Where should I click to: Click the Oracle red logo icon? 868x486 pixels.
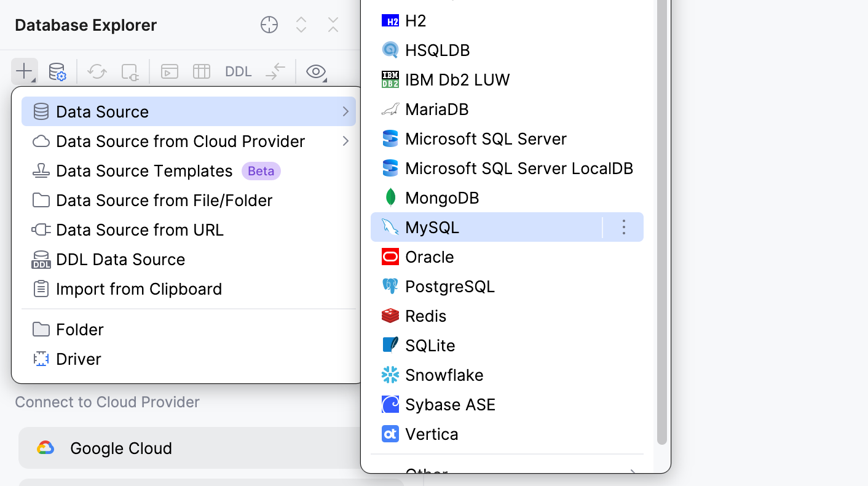tap(390, 257)
